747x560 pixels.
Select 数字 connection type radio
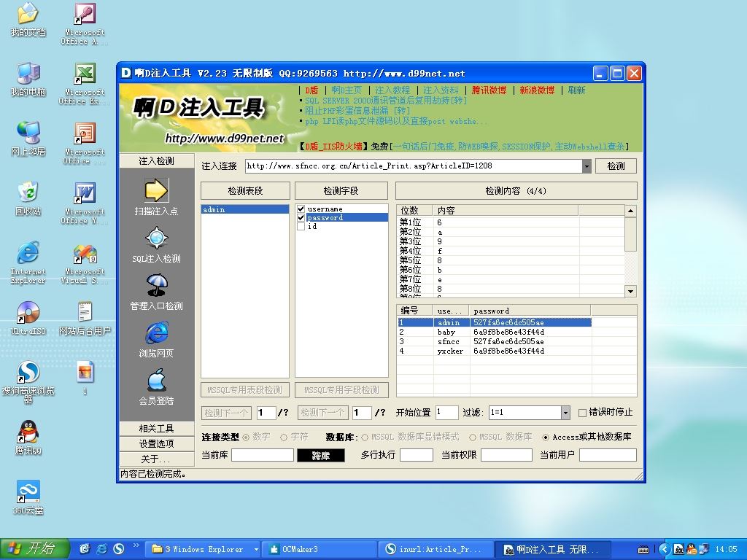tap(246, 437)
